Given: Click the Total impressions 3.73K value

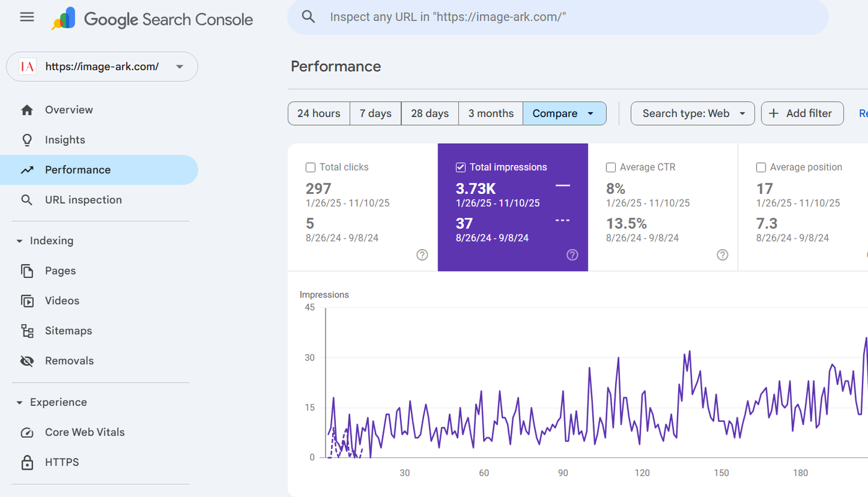Looking at the screenshot, I should (476, 188).
